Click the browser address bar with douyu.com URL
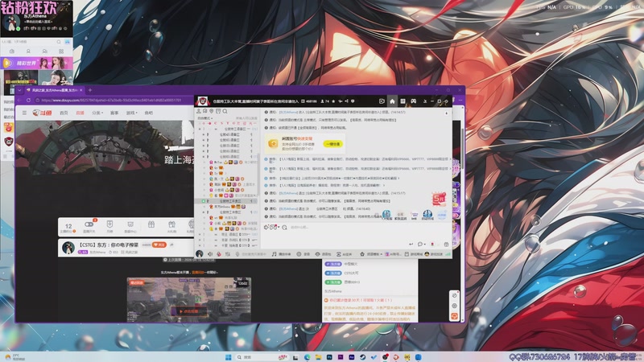Viewport: 644px width, 362px height. pyautogui.click(x=111, y=100)
